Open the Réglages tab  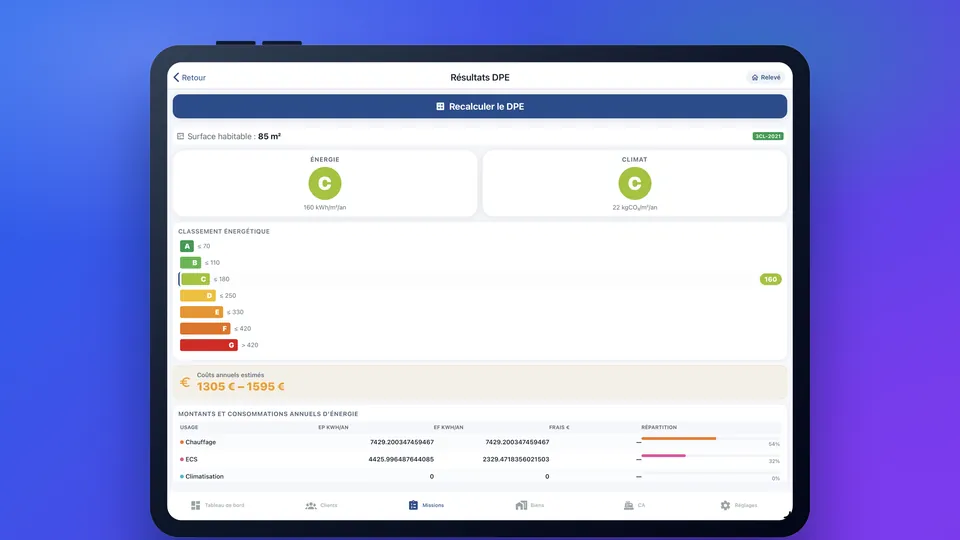(739, 505)
